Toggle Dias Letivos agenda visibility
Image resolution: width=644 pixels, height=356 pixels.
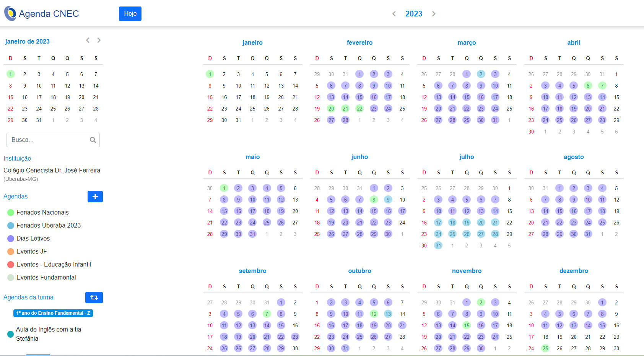coord(33,239)
